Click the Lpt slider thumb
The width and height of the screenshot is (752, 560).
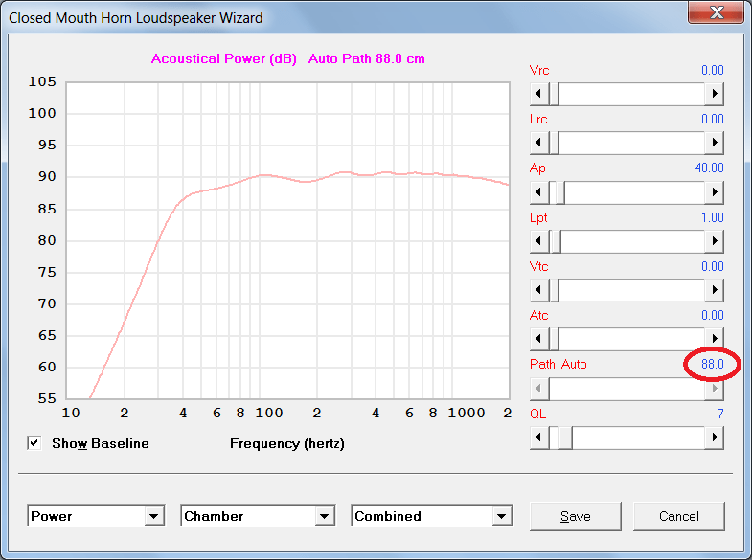point(556,241)
